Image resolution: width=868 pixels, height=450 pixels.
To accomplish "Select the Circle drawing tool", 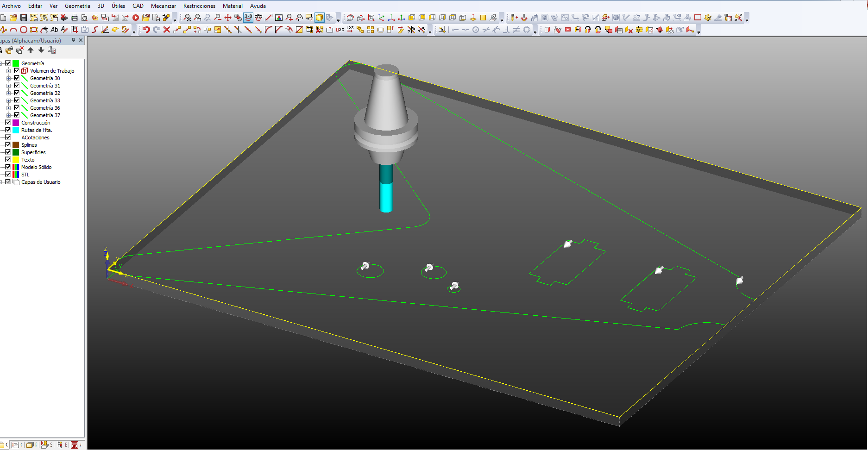I will 24,30.
